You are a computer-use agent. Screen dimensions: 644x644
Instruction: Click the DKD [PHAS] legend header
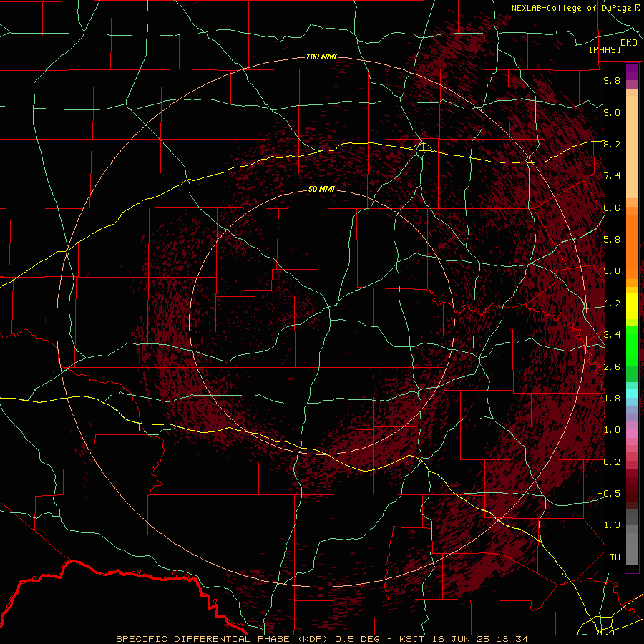click(x=613, y=47)
